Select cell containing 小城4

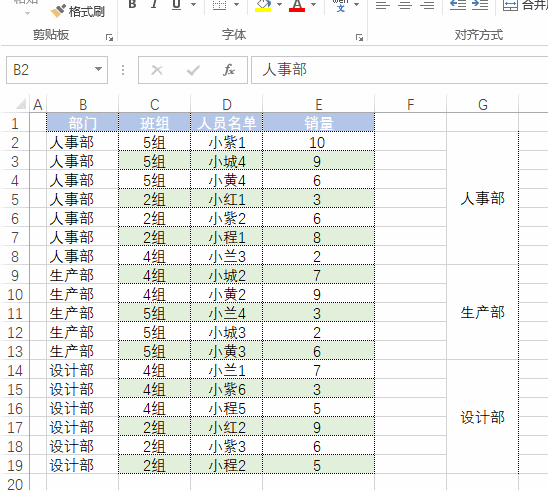point(226,161)
